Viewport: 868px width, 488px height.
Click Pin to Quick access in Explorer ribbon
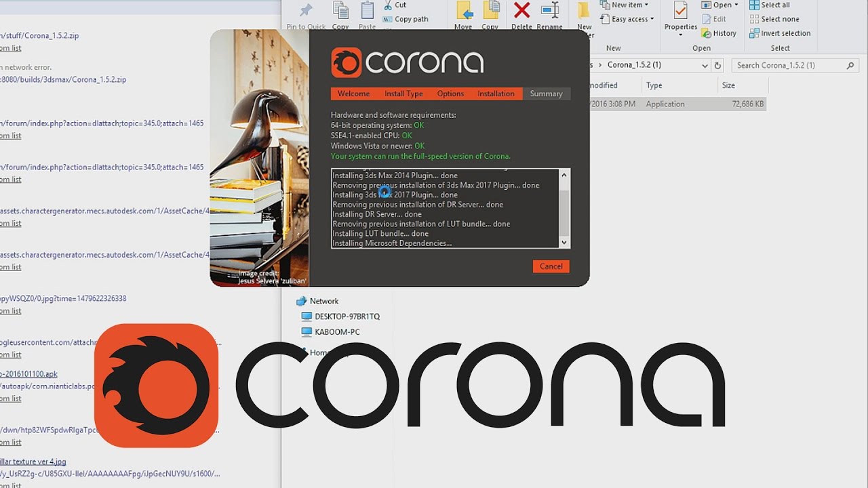306,15
